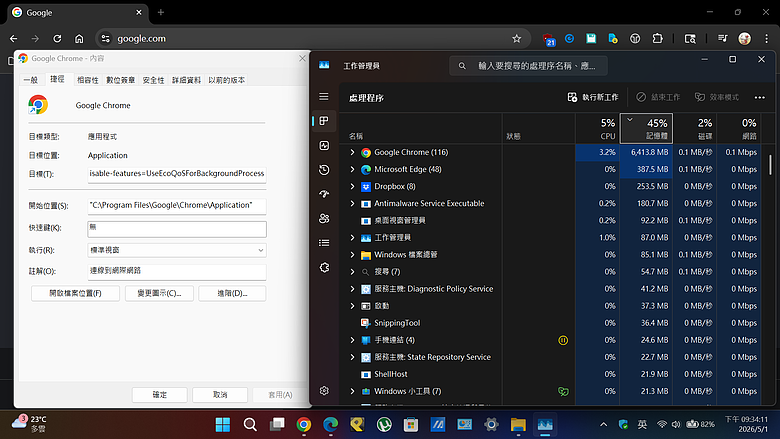Open Users icon in Task Manager sidebar

coord(324,218)
